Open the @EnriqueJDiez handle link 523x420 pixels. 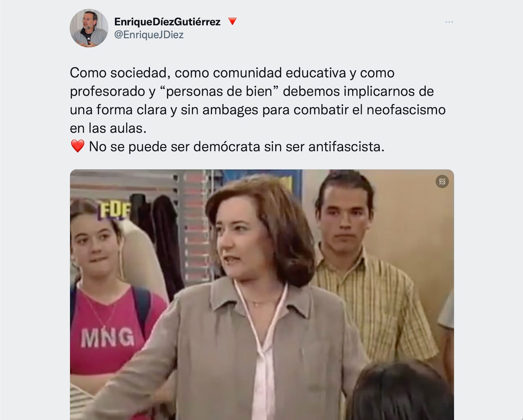point(149,35)
